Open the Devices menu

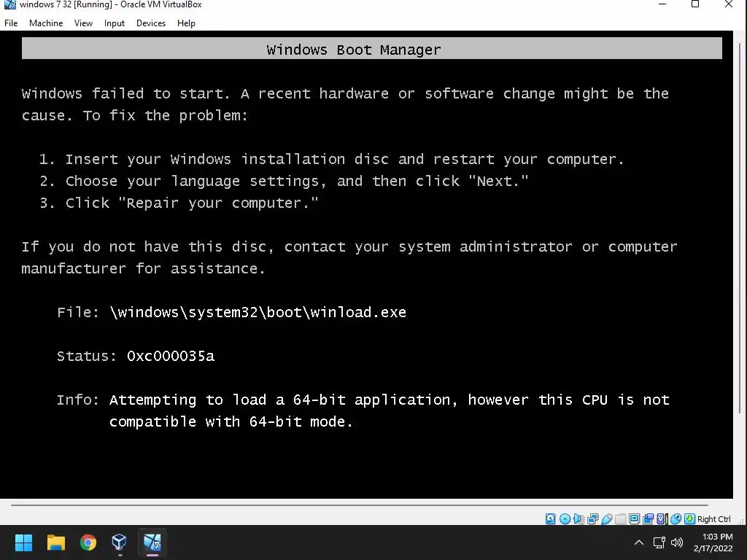pyautogui.click(x=150, y=23)
